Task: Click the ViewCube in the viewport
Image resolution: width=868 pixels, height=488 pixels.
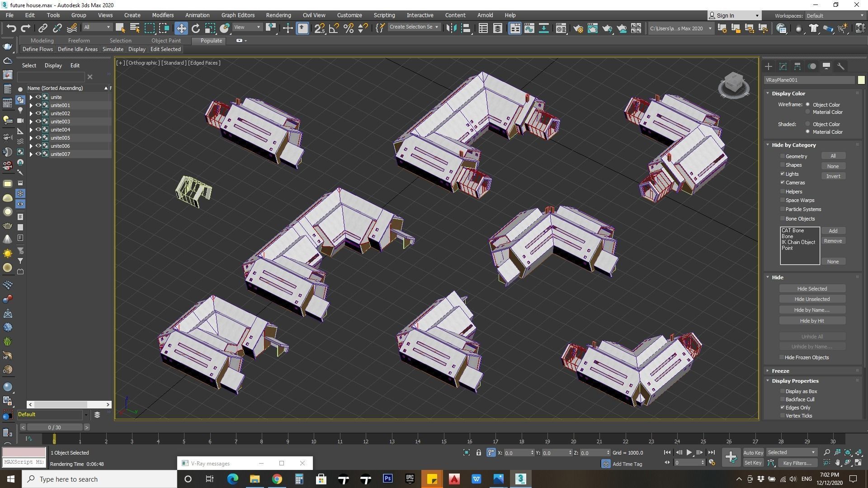Action: click(x=734, y=84)
